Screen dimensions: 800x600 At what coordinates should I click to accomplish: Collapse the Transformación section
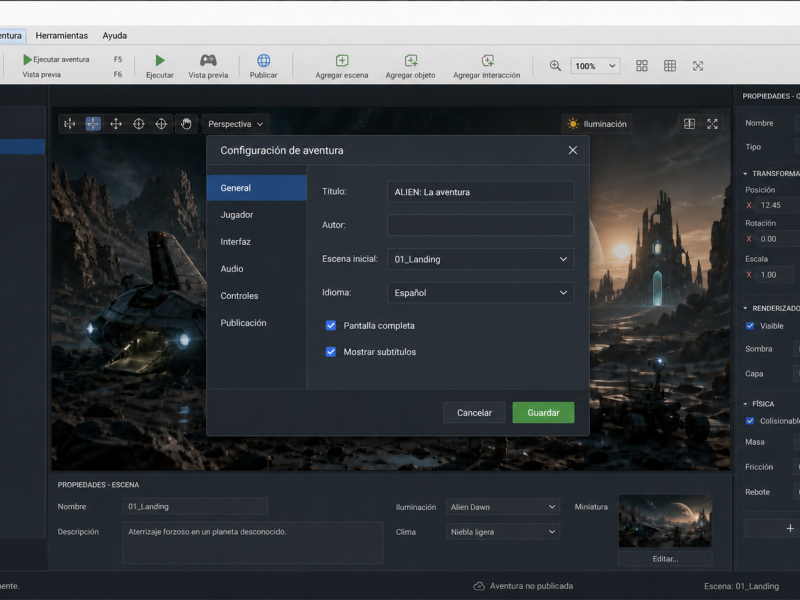coord(745,174)
